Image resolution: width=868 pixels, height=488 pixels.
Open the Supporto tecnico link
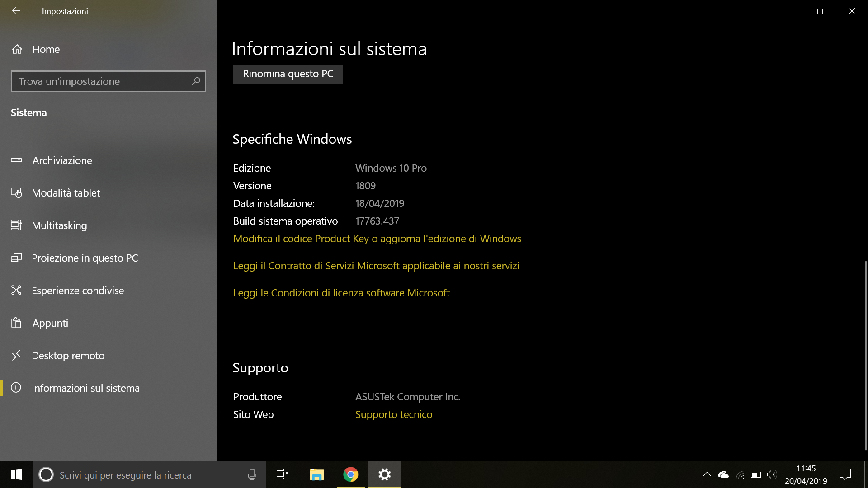pyautogui.click(x=394, y=414)
